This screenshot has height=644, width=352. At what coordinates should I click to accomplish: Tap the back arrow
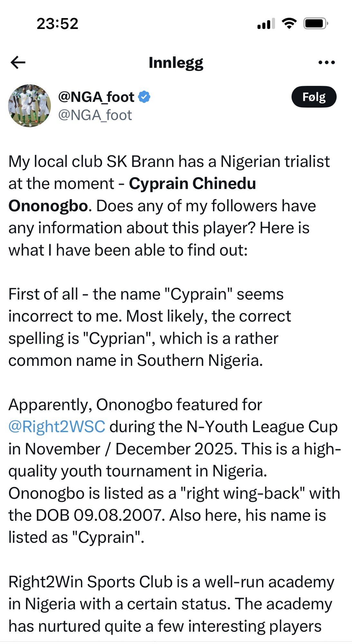click(18, 62)
